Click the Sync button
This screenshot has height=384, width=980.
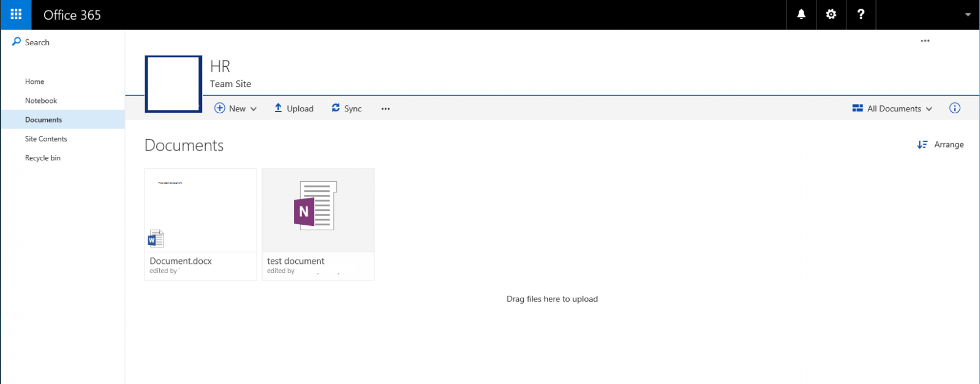click(x=347, y=108)
